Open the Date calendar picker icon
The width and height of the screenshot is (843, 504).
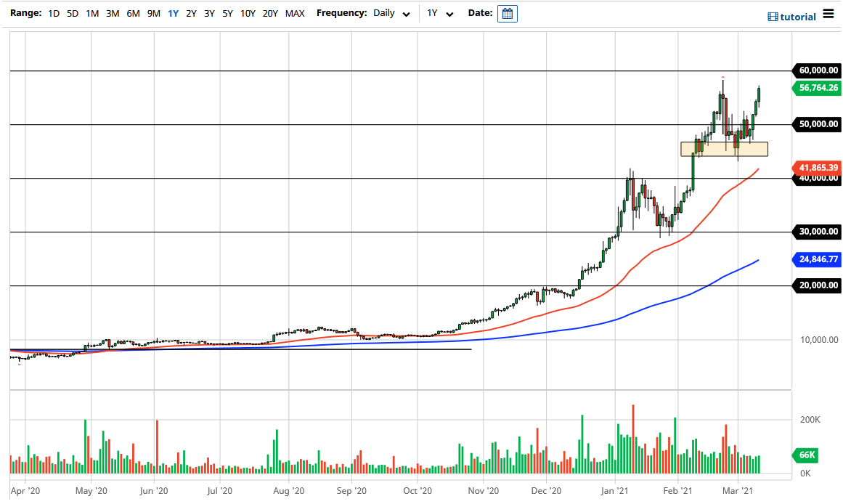[507, 13]
